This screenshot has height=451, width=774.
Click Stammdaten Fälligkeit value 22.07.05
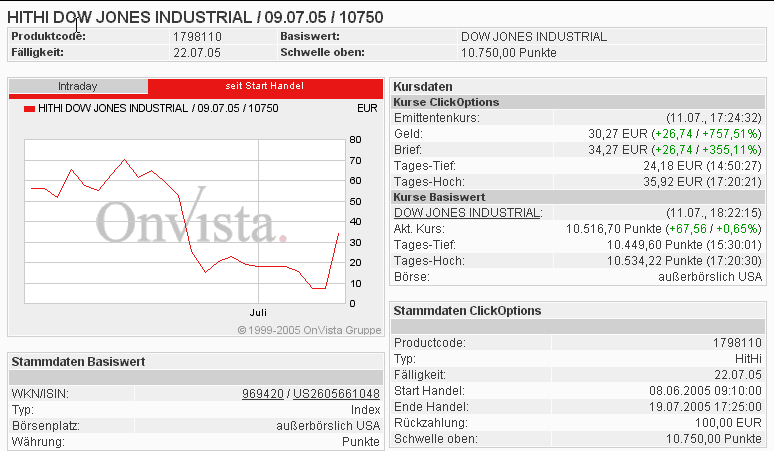738,375
